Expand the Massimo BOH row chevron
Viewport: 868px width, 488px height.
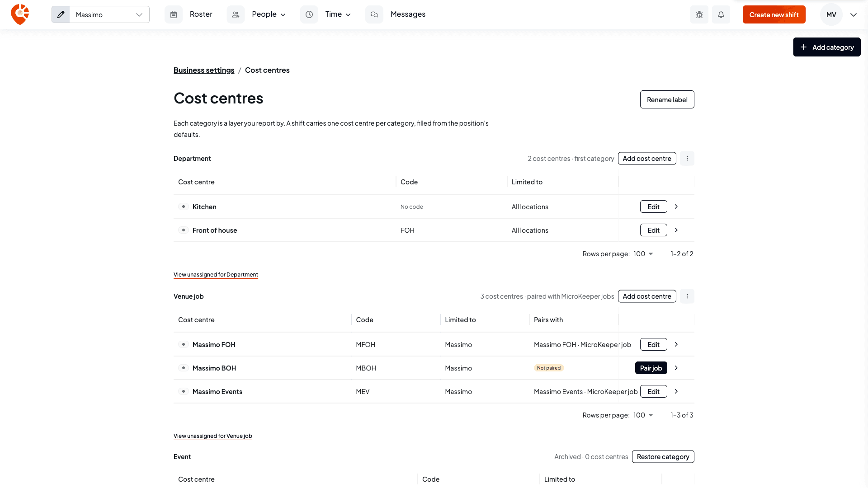point(676,368)
